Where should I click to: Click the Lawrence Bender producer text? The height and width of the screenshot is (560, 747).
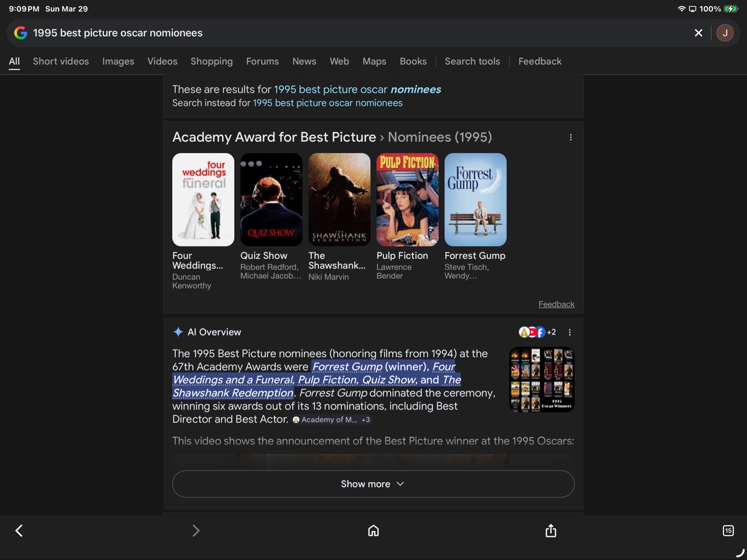click(394, 271)
